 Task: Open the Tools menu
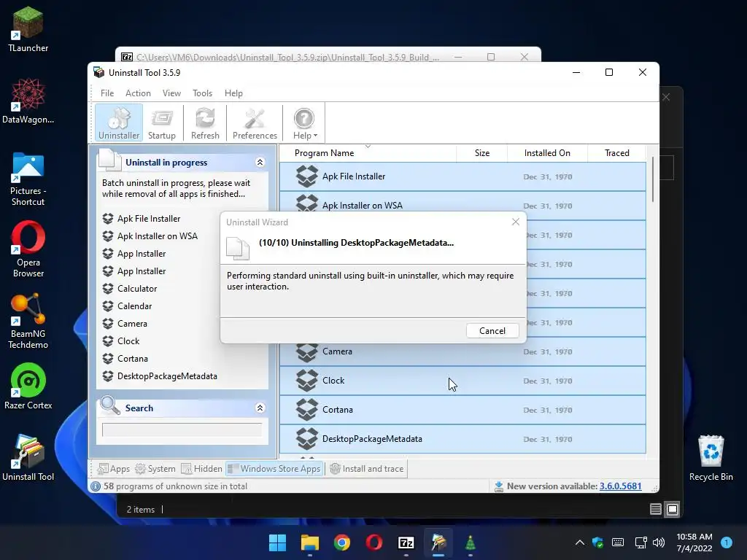tap(203, 93)
